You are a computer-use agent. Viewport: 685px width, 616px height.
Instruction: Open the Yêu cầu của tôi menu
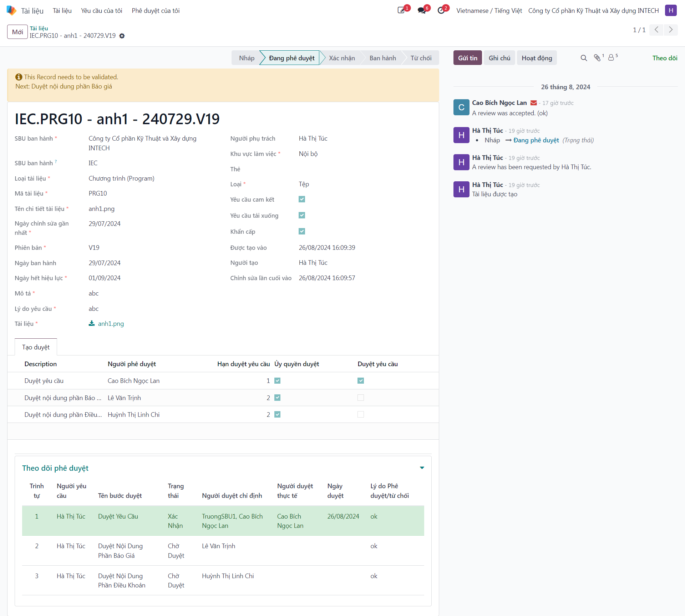102,11
